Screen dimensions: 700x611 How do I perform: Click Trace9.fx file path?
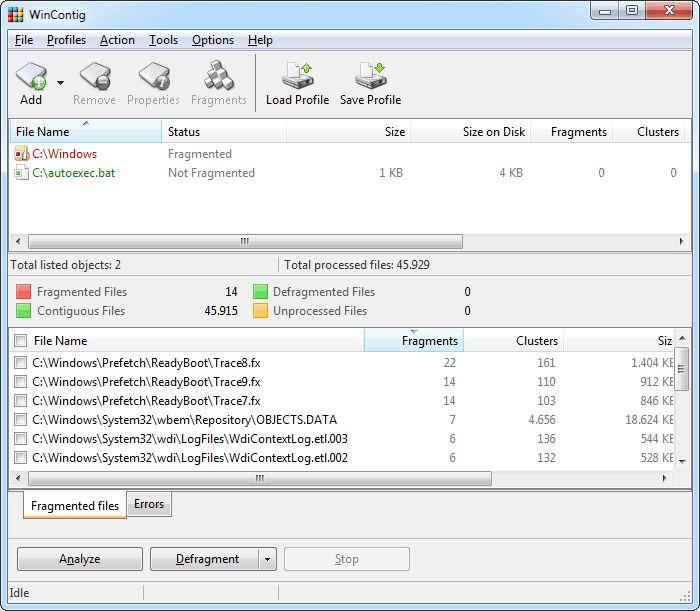point(146,382)
